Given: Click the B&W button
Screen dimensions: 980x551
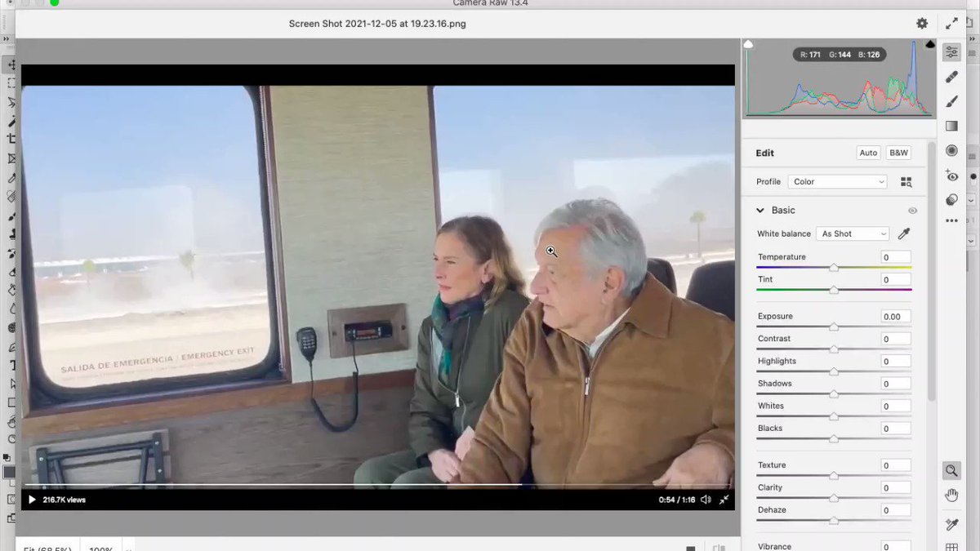Looking at the screenshot, I should (898, 153).
